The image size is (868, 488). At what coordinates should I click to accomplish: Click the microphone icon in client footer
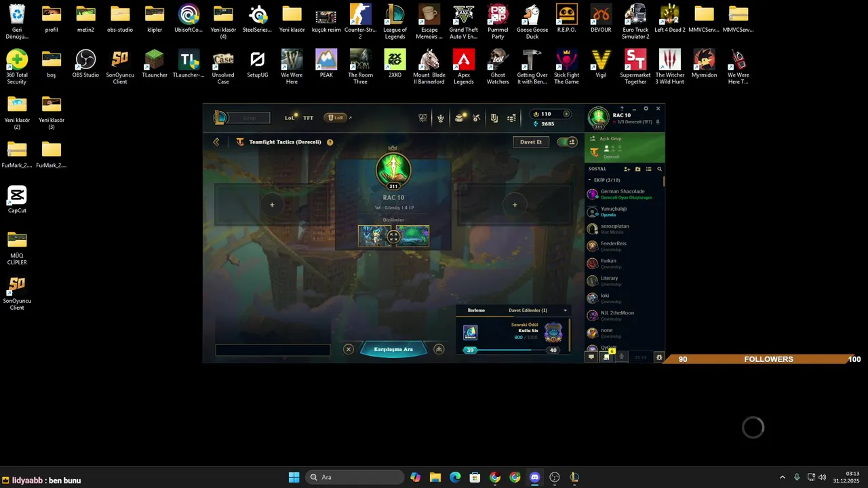tap(622, 357)
